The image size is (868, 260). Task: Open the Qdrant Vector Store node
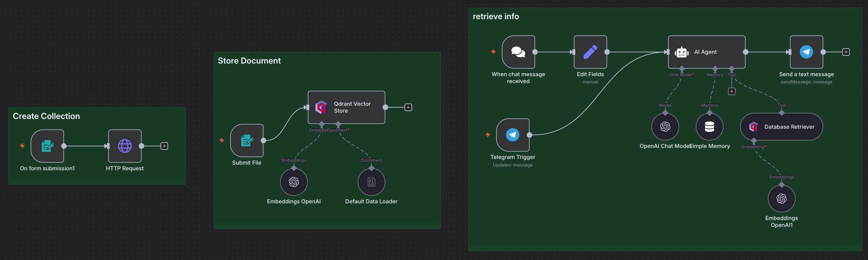click(x=346, y=107)
